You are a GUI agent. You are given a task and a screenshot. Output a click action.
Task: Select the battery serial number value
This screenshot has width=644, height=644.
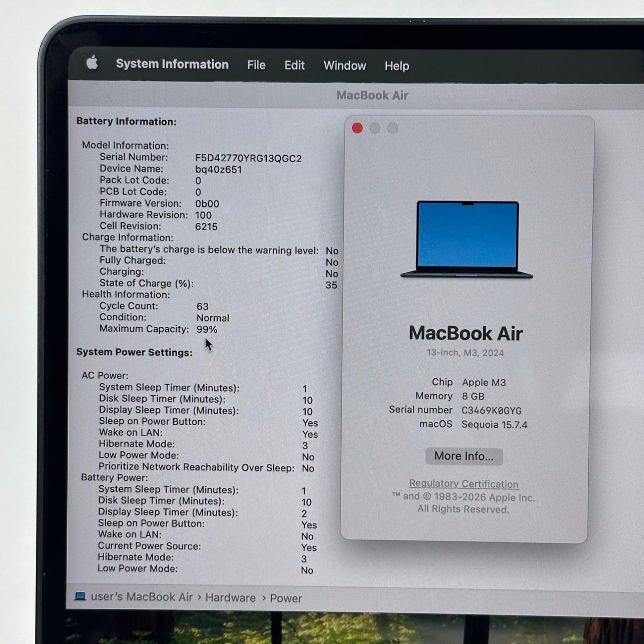pyautogui.click(x=248, y=158)
